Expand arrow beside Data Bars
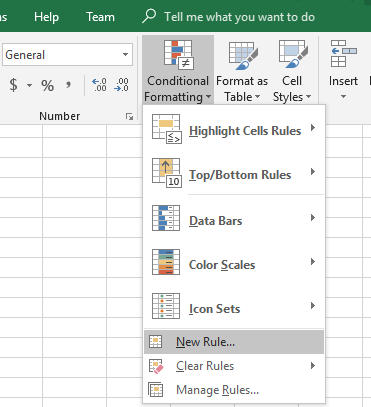 tap(312, 217)
